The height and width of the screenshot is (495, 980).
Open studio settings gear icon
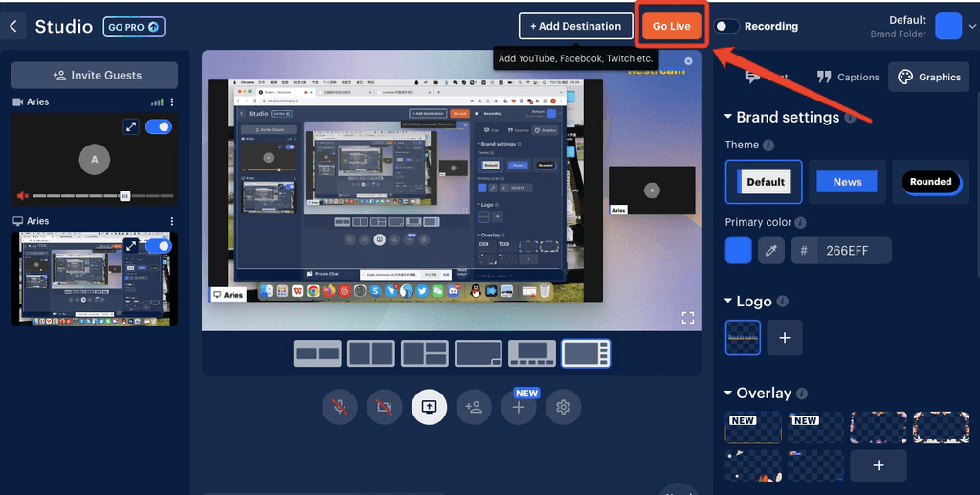pos(563,407)
